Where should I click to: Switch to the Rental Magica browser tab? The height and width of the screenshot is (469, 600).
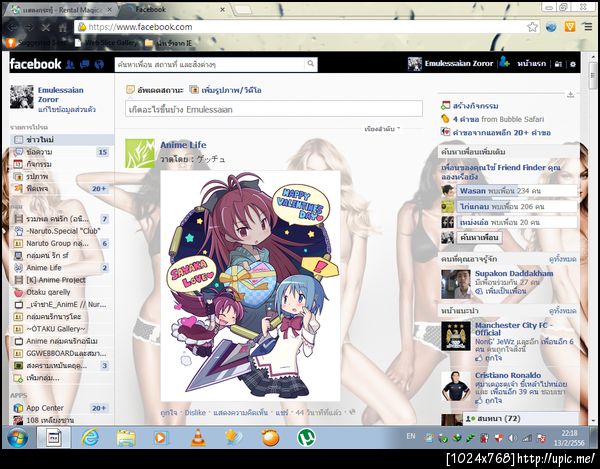point(61,10)
